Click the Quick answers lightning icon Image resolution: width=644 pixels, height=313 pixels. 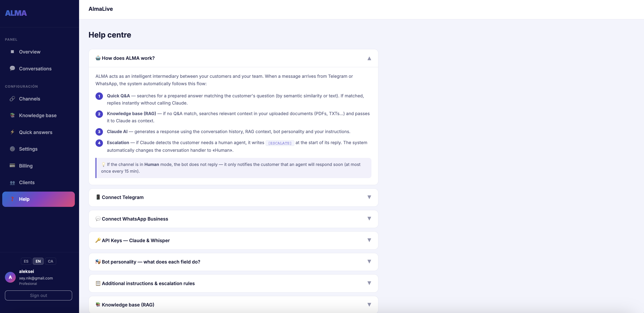[x=12, y=132]
